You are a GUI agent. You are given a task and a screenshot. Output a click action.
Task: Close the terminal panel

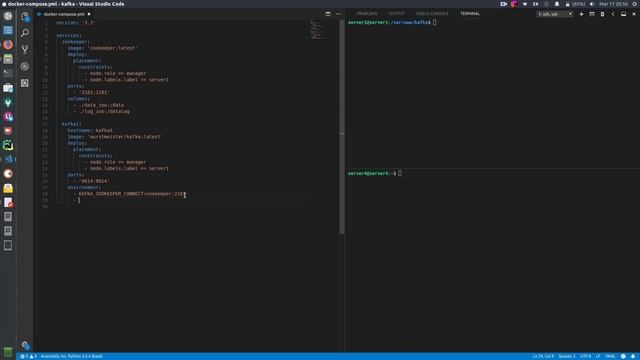click(x=634, y=14)
